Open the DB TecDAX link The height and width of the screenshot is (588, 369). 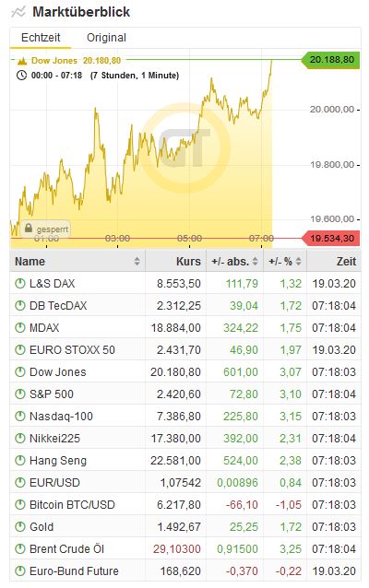(x=58, y=306)
